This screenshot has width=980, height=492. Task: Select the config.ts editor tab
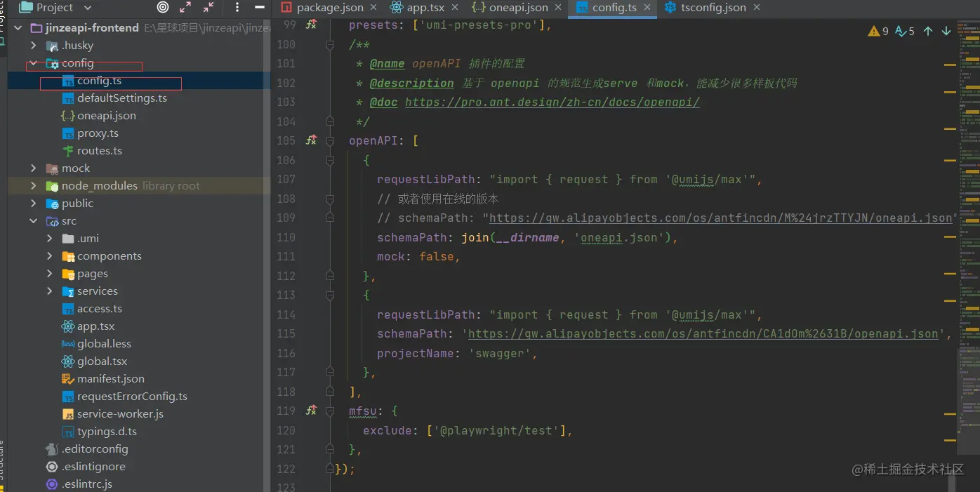click(x=614, y=8)
